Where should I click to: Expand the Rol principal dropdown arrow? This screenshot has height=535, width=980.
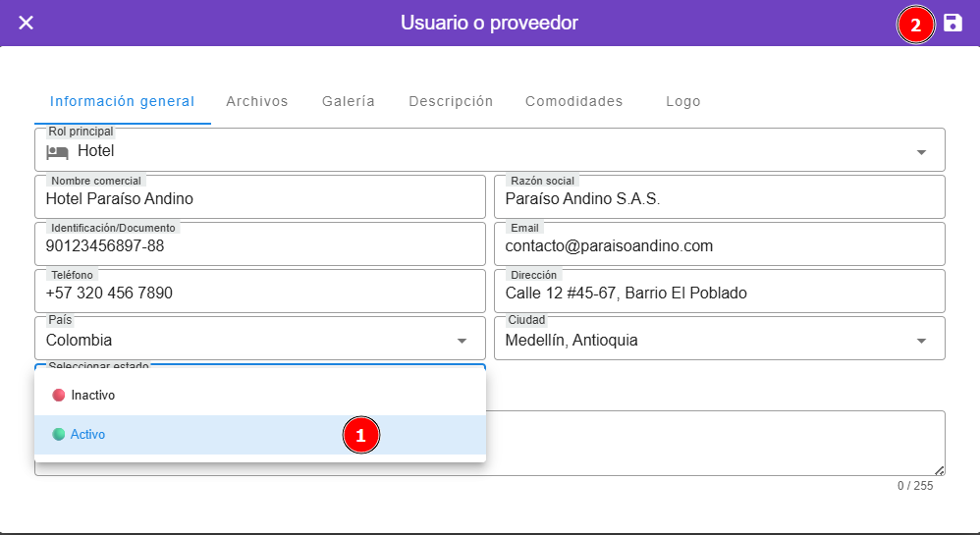pos(921,152)
